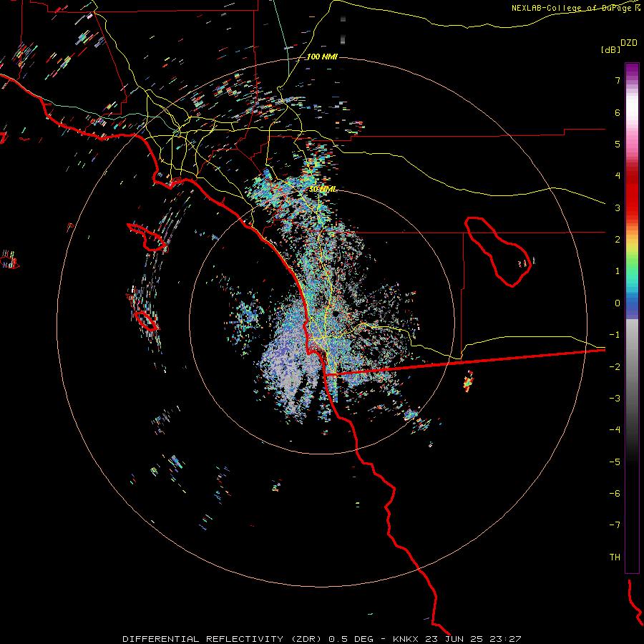The image size is (644, 644).
Task: Click the 4 value on the scale
Action: coord(618,175)
